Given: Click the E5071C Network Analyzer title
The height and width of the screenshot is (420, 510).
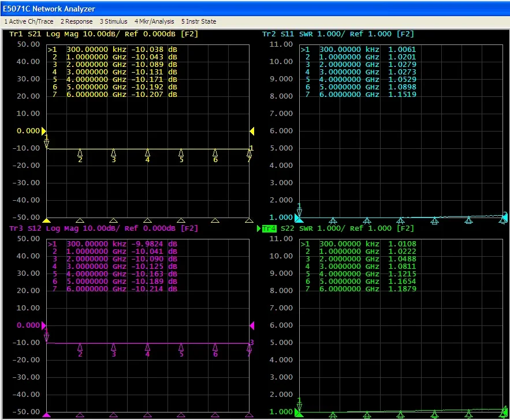Looking at the screenshot, I should [49, 9].
